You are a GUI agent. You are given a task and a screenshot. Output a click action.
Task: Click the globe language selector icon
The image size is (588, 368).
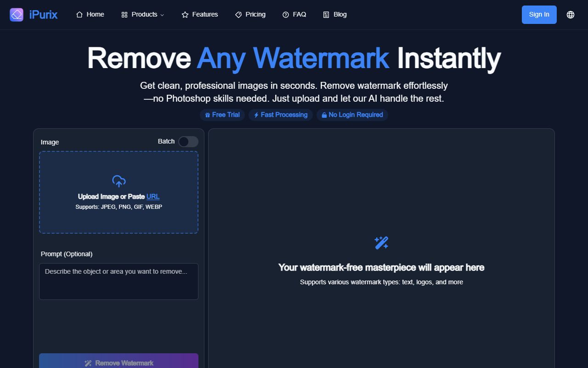point(571,15)
